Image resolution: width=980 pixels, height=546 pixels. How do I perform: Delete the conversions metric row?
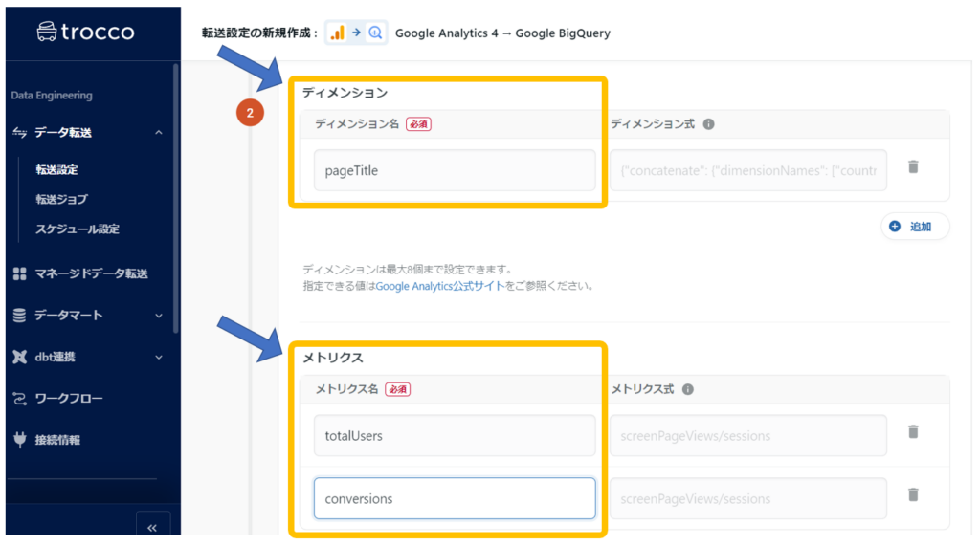tap(913, 494)
